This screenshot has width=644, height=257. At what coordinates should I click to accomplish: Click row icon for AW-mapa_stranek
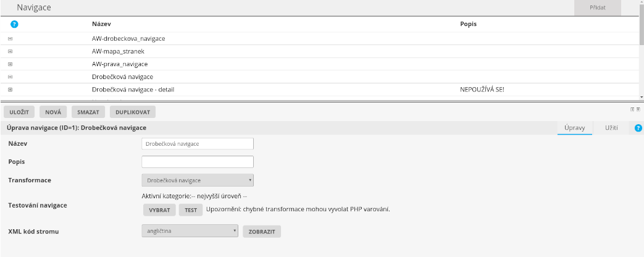click(10, 51)
